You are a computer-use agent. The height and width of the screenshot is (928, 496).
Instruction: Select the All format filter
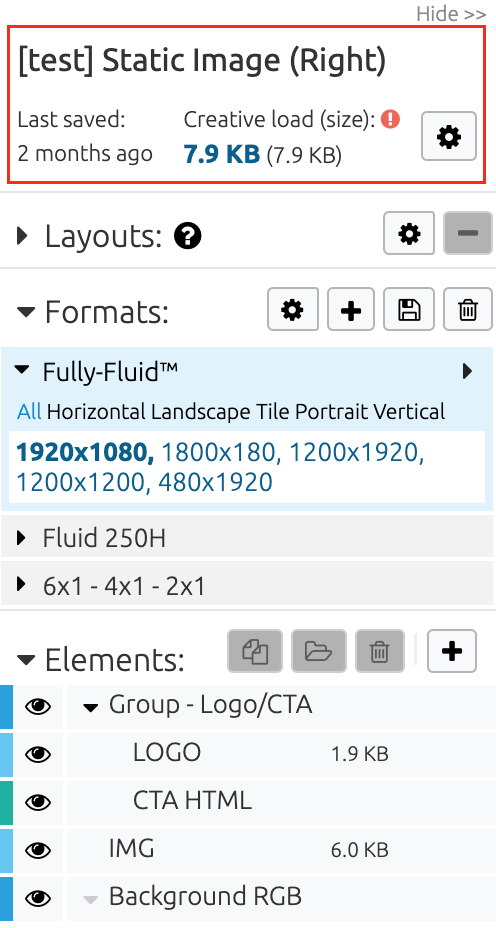[30, 411]
